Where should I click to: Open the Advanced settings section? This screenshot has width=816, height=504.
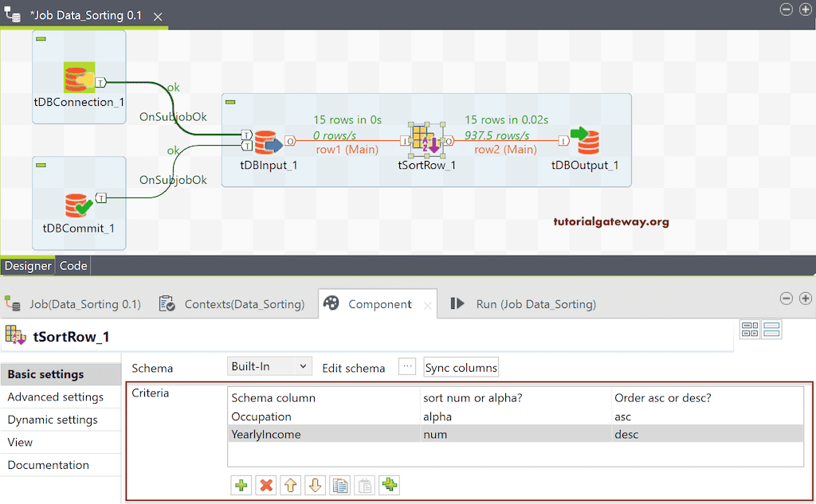pos(56,397)
